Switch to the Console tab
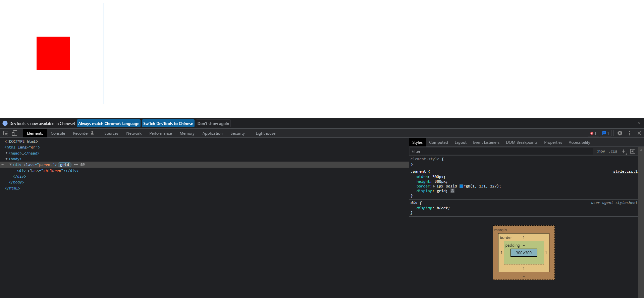This screenshot has width=644, height=298. [x=58, y=133]
